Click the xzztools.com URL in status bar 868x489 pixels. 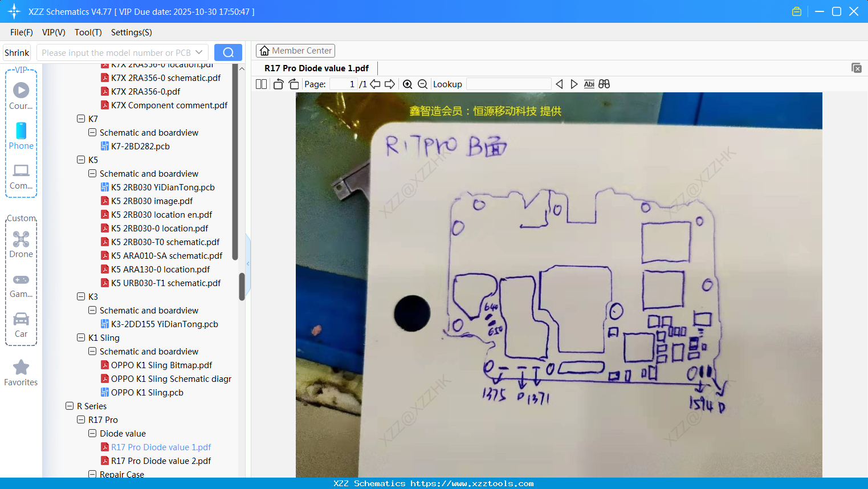[472, 483]
